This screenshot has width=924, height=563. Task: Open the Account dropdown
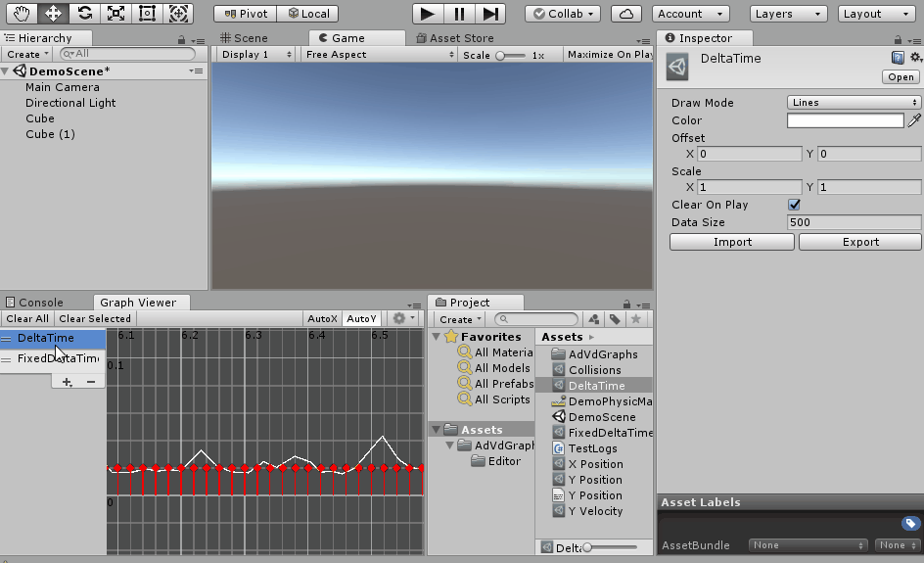click(x=691, y=14)
